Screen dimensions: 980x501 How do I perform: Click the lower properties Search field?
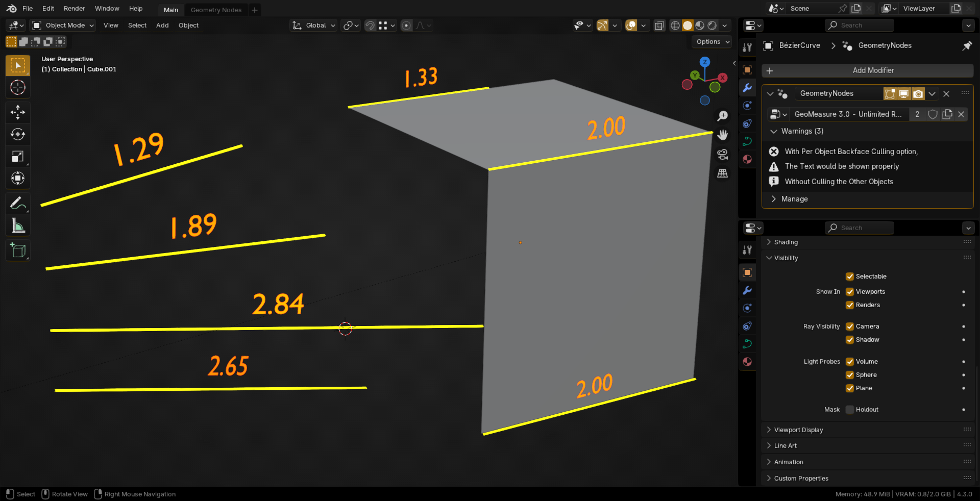pos(860,228)
